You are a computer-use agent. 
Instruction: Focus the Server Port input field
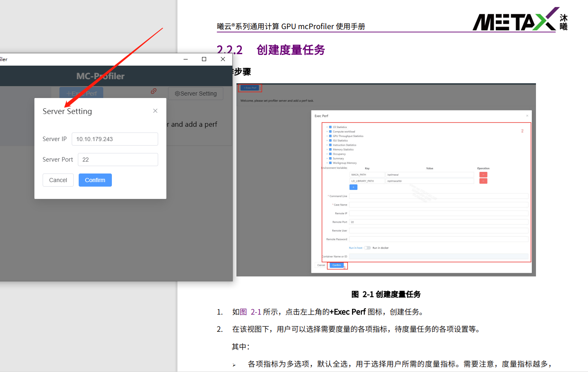(118, 160)
